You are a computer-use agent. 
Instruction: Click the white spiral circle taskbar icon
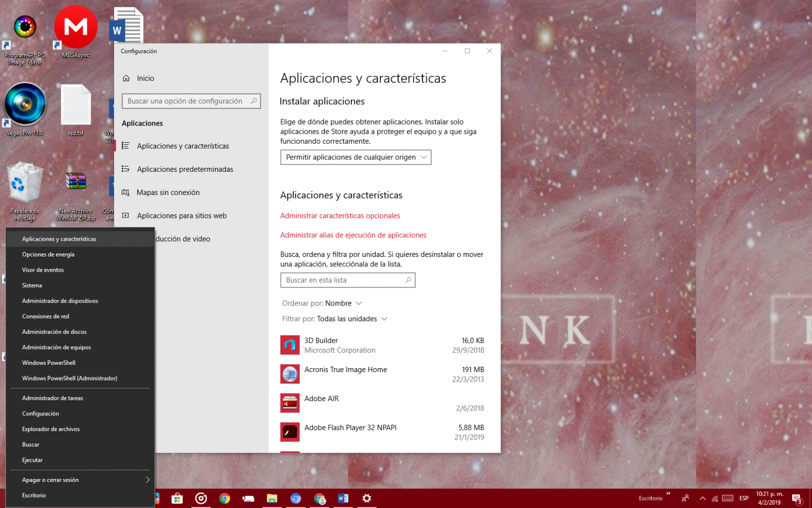point(201,498)
